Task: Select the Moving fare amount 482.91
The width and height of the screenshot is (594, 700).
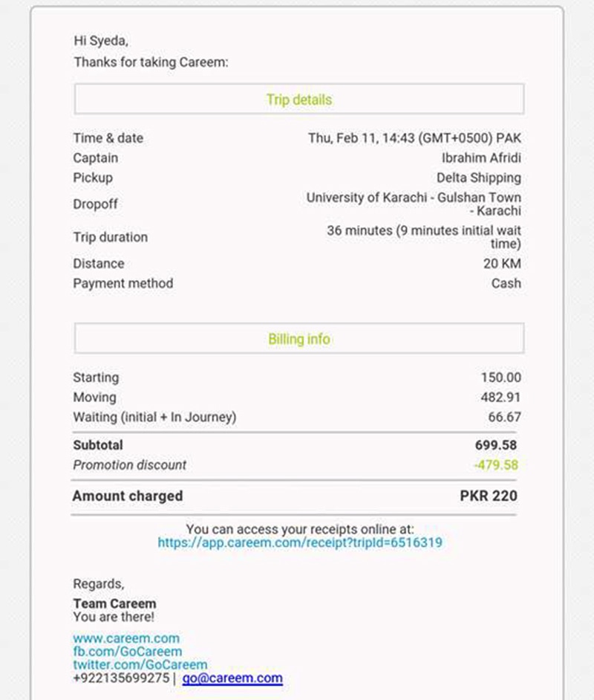Action: pos(500,398)
